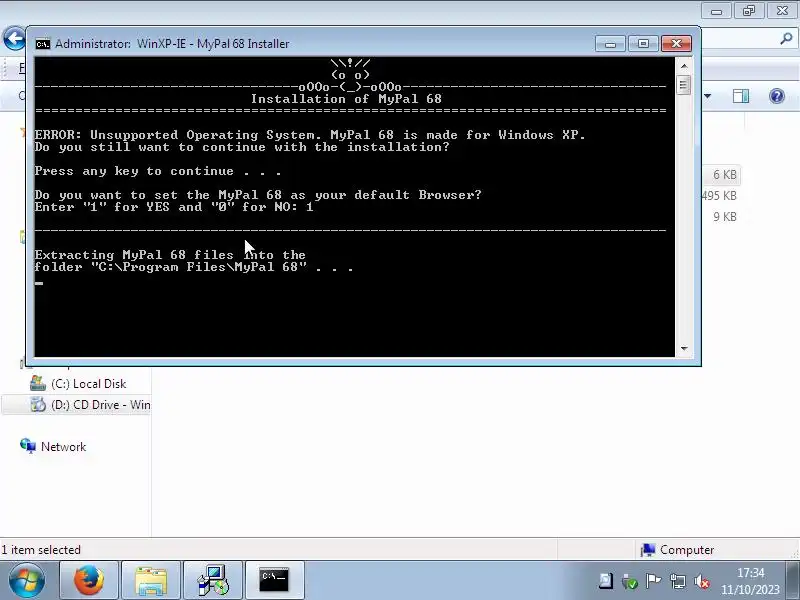This screenshot has width=800, height=600.
Task: Click the installer setup icon in the taskbar
Action: click(x=213, y=580)
